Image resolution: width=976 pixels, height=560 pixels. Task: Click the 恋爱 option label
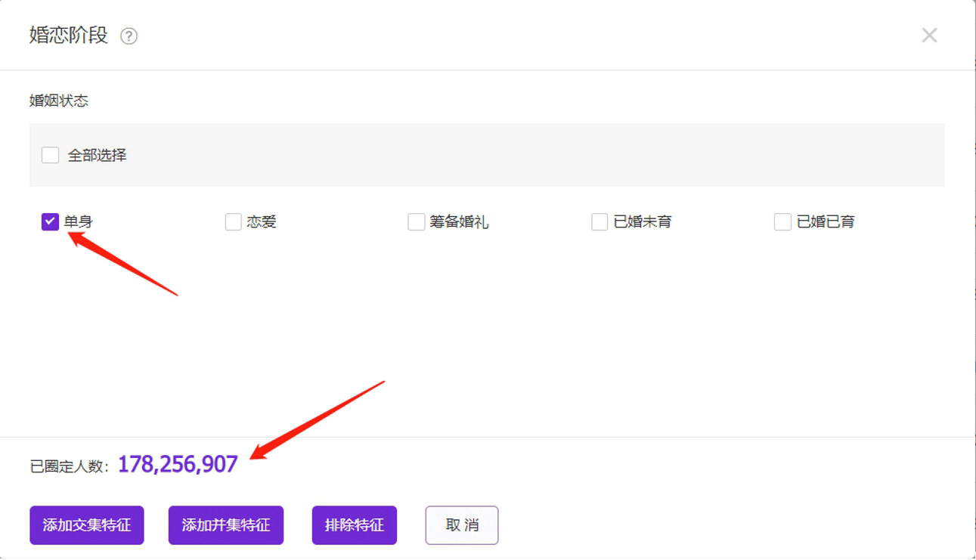click(x=262, y=222)
